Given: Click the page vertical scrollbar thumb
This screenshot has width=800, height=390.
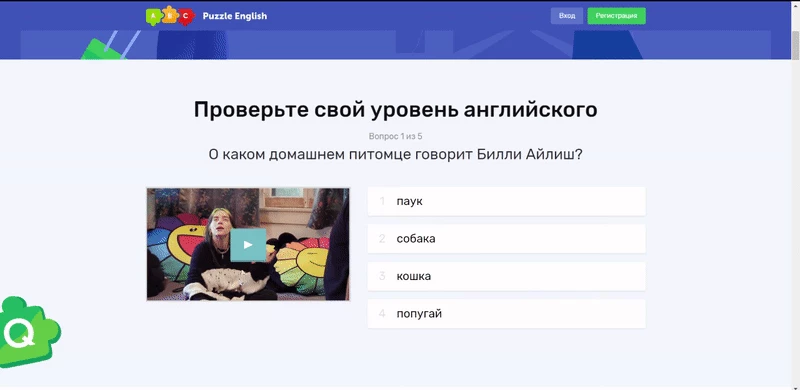Looking at the screenshot, I should [x=795, y=45].
